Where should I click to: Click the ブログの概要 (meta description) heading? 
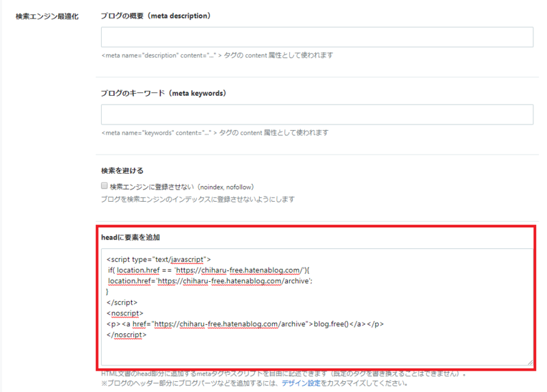point(156,16)
